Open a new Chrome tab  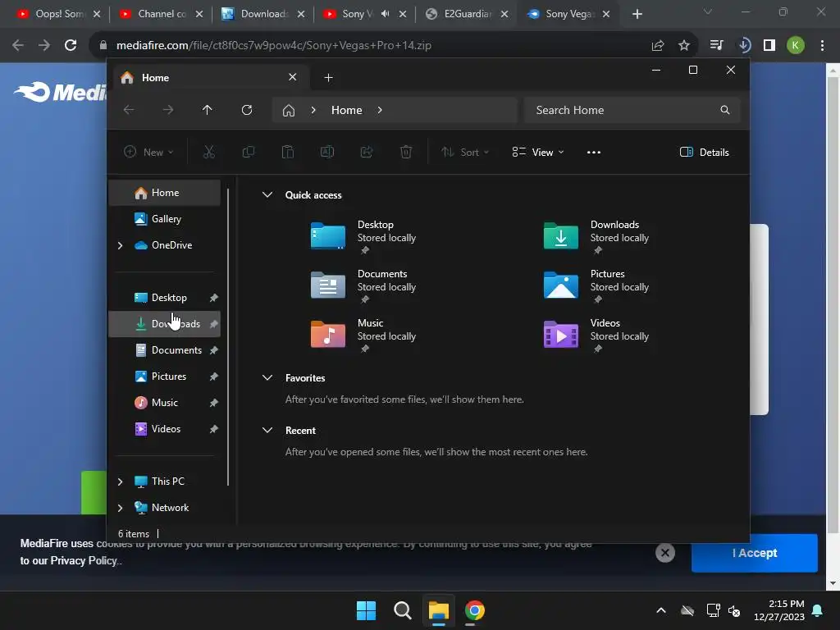tap(637, 14)
